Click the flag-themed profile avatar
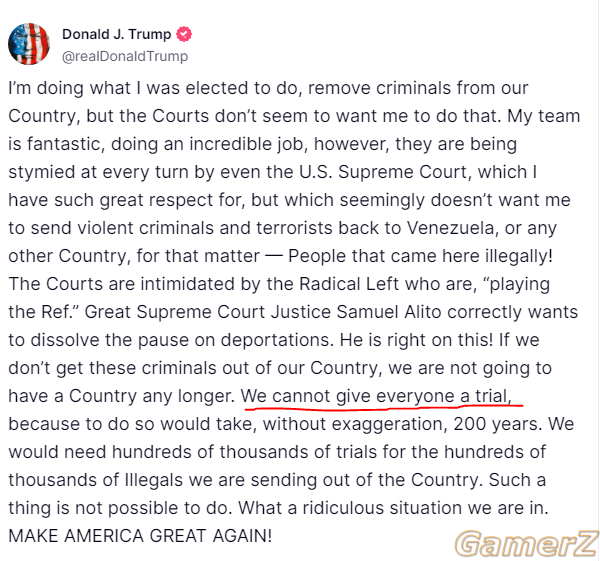600x561 pixels. [x=29, y=44]
